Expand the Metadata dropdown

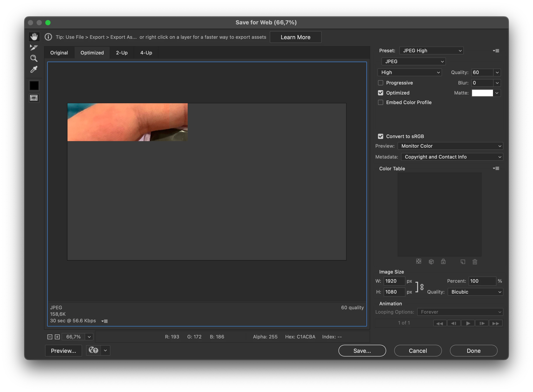click(452, 157)
